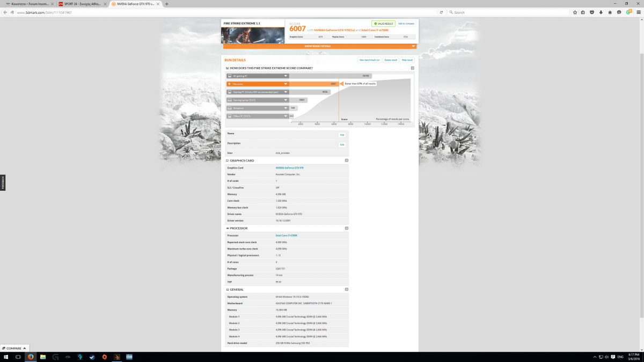Edit the result Name field
The height and width of the screenshot is (362, 644).
pyautogui.click(x=342, y=135)
